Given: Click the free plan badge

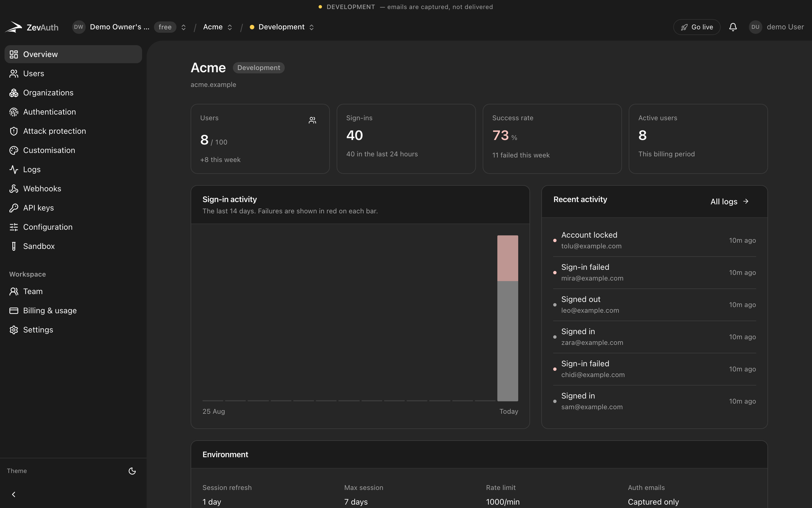Looking at the screenshot, I should (x=165, y=27).
